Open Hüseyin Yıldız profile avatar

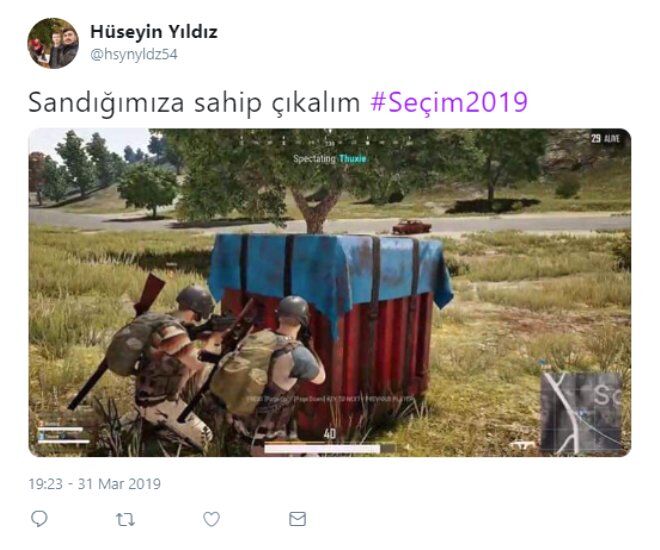pos(53,43)
